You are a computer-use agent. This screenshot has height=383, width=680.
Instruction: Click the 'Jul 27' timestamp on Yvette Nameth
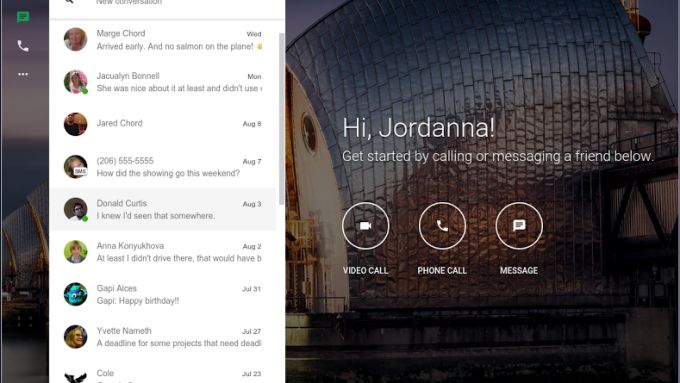click(x=252, y=332)
